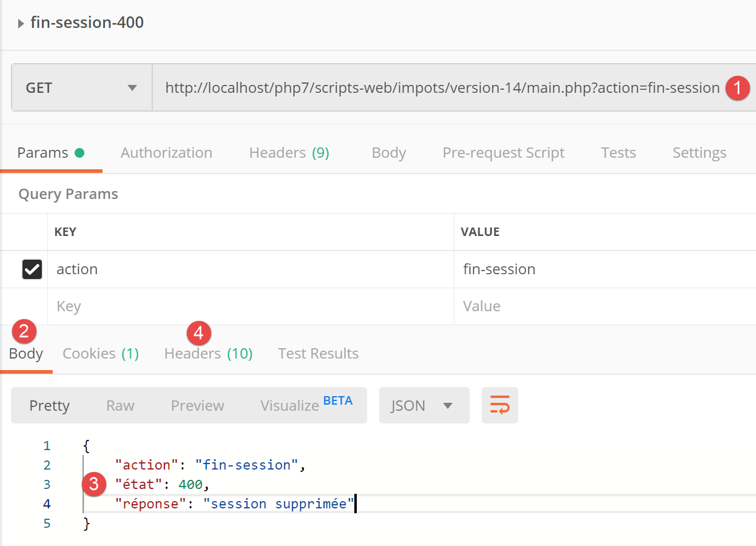Switch to the Authorization tab

click(166, 153)
